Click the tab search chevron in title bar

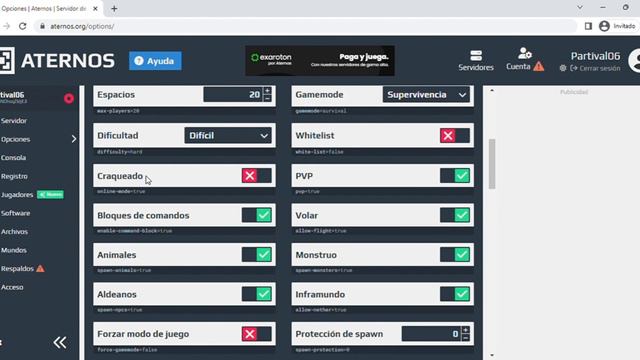[580, 7]
